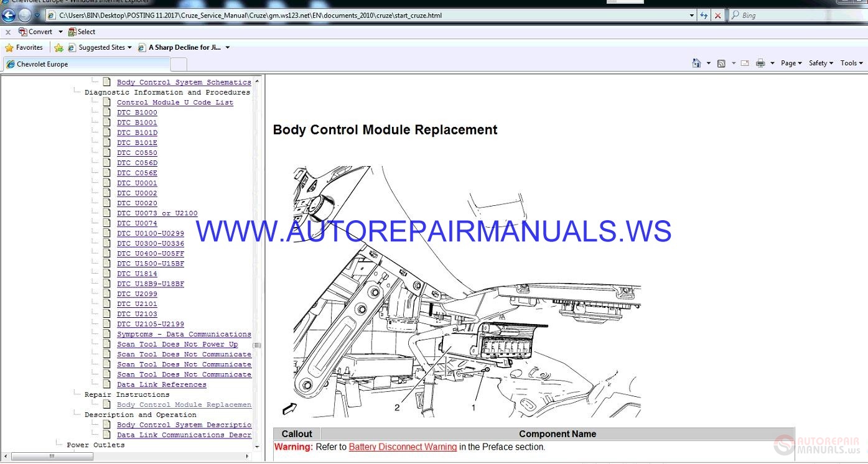Click the Forward navigation arrow button
868x464 pixels.
coord(24,15)
